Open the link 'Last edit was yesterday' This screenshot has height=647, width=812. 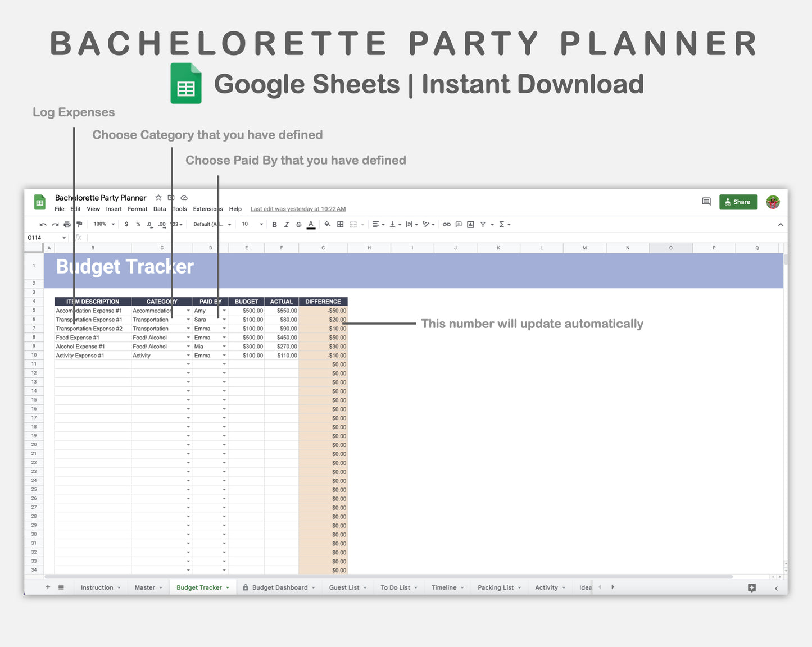point(298,209)
